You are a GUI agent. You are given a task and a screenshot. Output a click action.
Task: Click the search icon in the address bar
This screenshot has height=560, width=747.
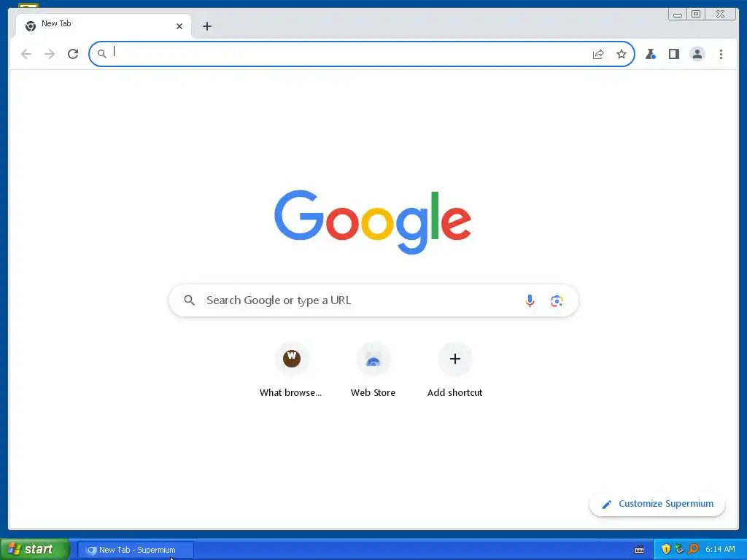101,54
